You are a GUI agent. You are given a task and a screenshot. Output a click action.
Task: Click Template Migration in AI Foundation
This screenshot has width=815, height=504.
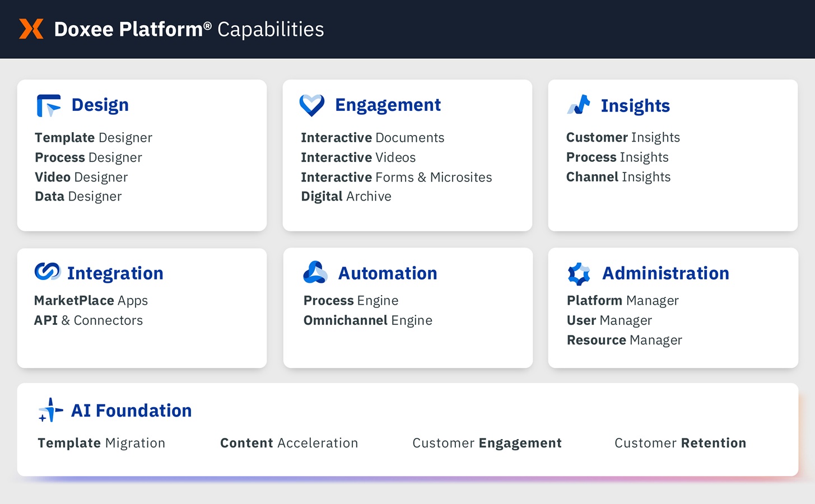101,443
